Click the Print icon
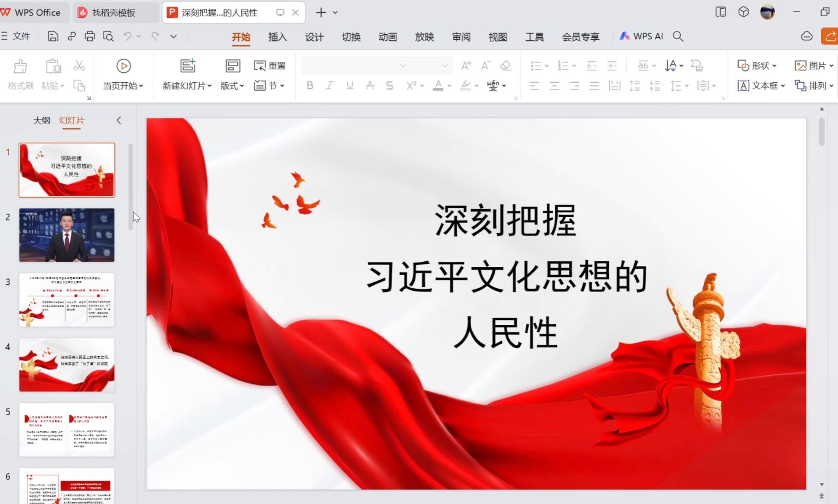838x504 pixels. pos(90,36)
